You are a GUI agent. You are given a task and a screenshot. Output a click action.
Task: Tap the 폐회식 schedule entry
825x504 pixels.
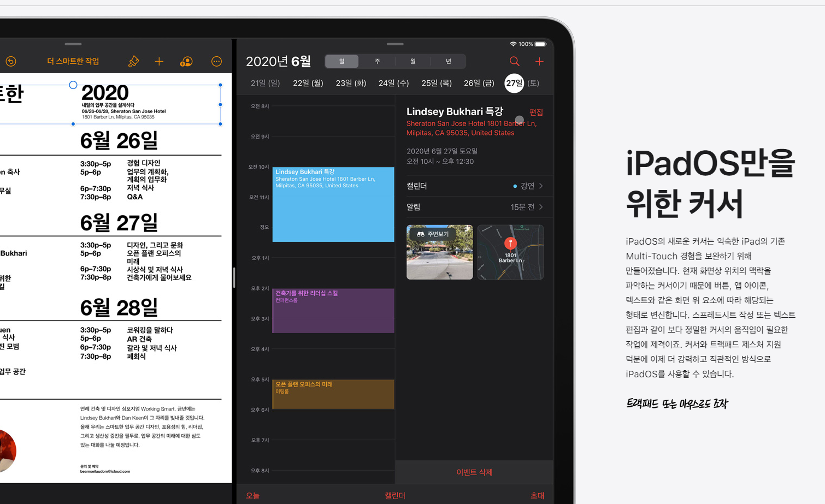[137, 357]
